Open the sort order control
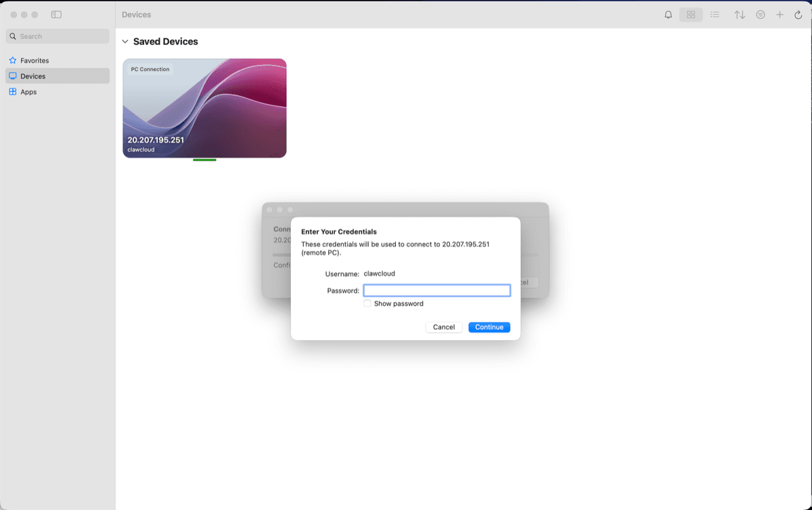This screenshot has height=510, width=812. pos(739,14)
